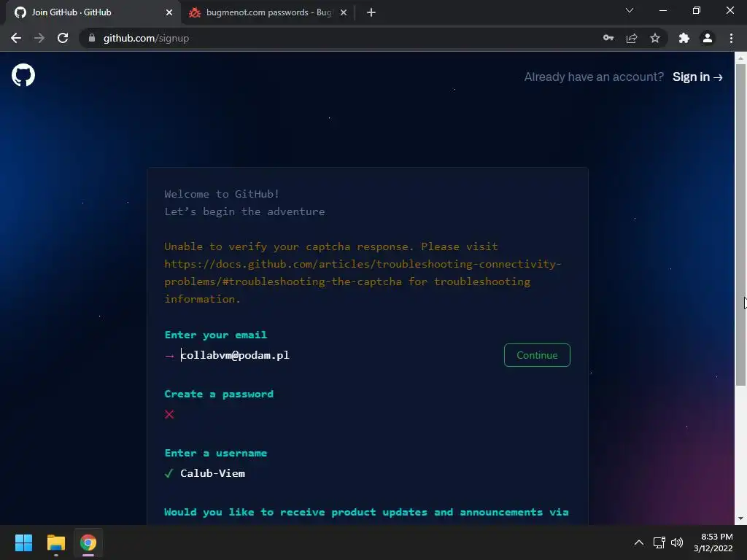This screenshot has width=747, height=560.
Task: Show hidden system tray icons
Action: pyautogui.click(x=639, y=542)
